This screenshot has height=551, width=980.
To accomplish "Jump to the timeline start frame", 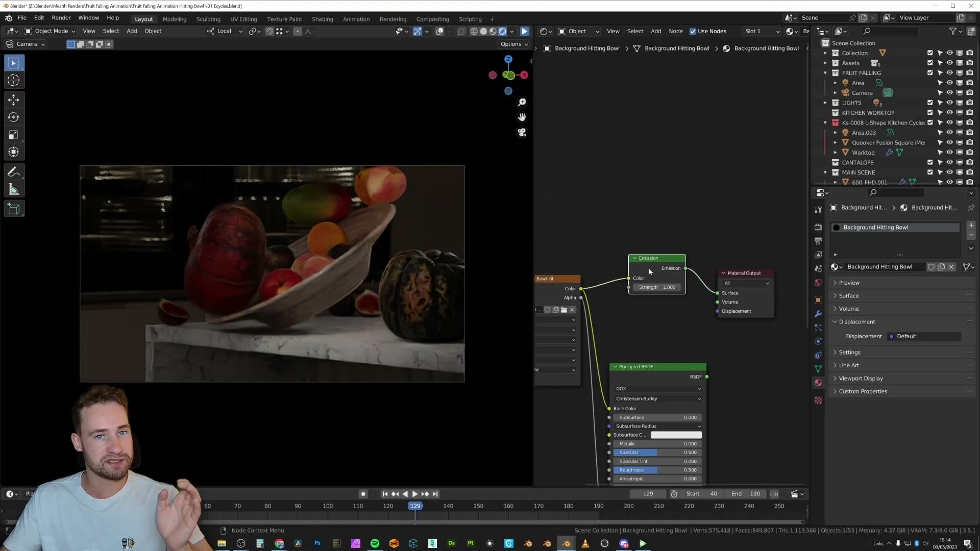I will coord(385,494).
